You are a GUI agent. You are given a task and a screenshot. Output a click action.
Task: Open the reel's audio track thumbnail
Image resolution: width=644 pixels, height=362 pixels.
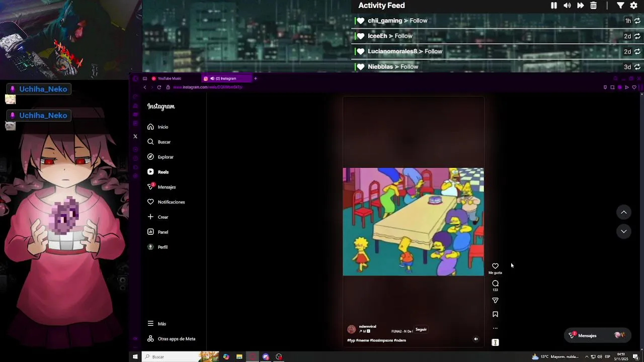point(495,342)
